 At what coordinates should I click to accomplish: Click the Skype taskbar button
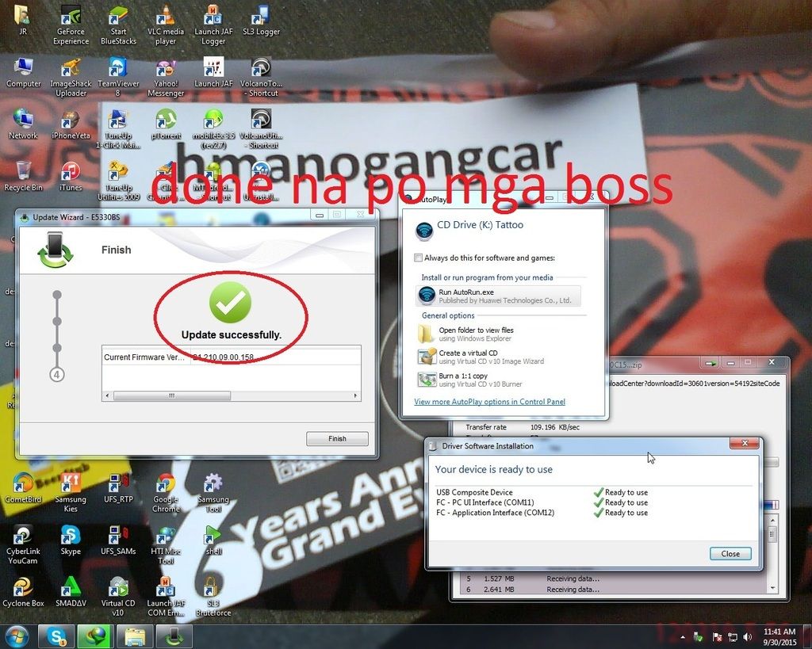[57, 636]
